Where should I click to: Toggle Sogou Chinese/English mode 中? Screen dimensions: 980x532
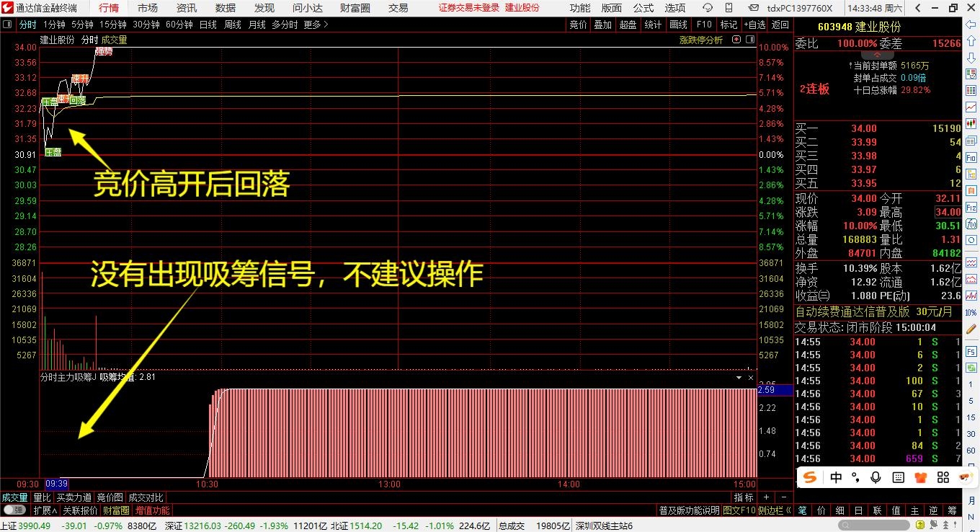point(836,477)
